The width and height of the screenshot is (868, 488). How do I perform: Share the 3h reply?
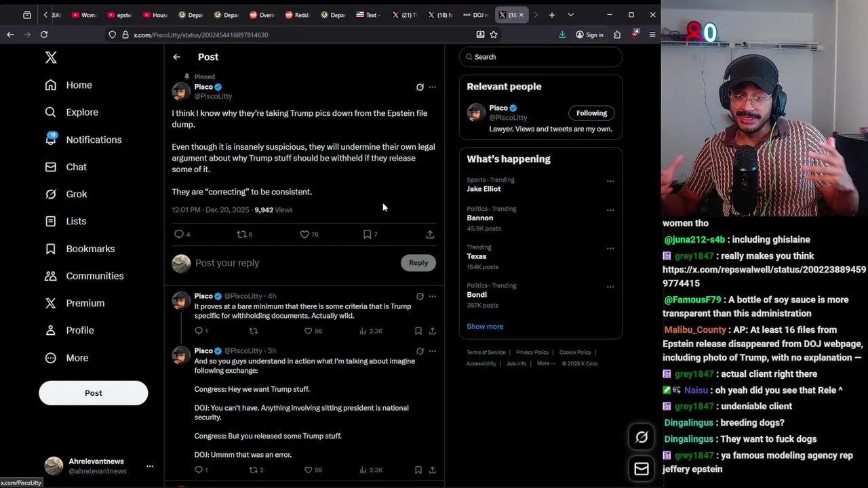tap(433, 470)
